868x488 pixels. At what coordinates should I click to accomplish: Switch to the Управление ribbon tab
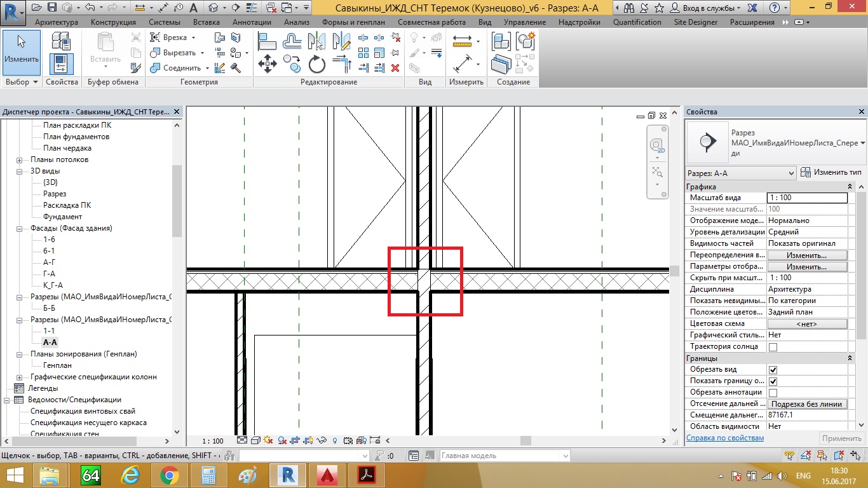point(524,22)
